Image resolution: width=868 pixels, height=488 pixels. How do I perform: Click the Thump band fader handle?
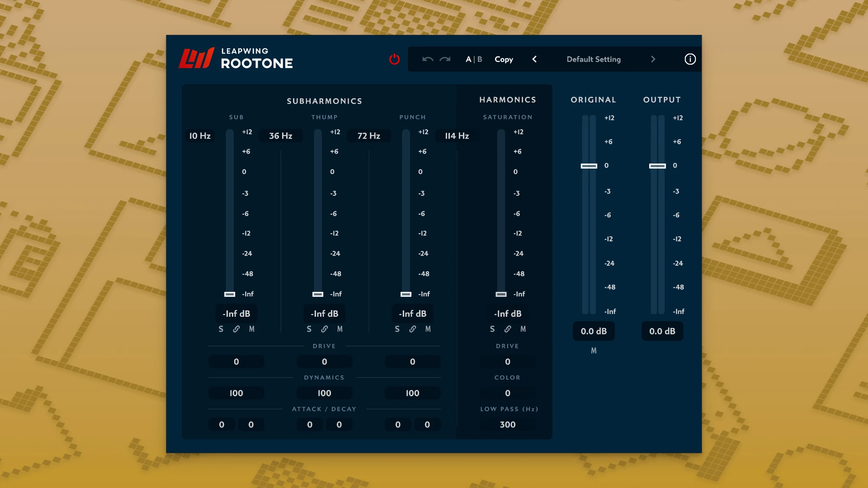click(x=318, y=294)
